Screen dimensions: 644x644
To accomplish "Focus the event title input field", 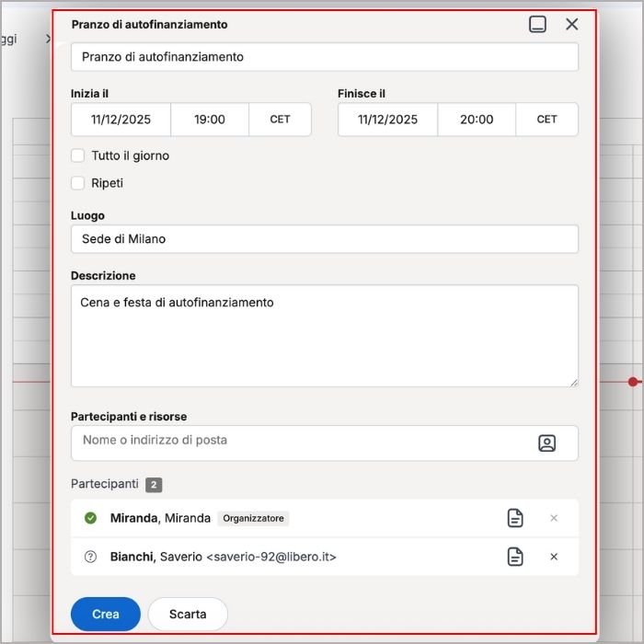I will (x=325, y=57).
